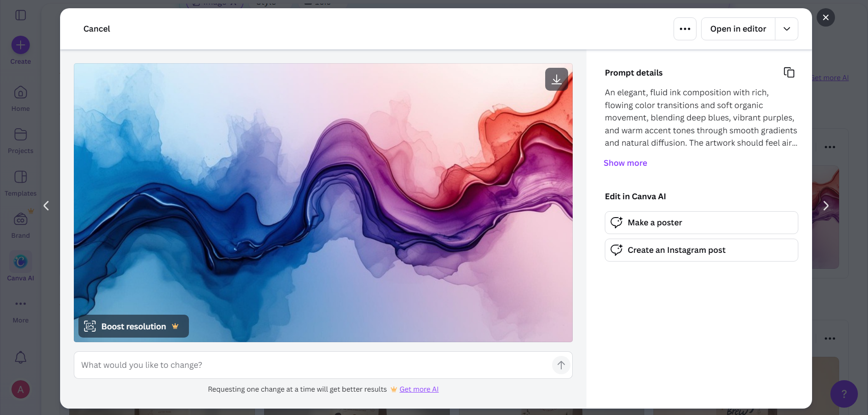Image resolution: width=868 pixels, height=415 pixels.
Task: Go to the previous image
Action: click(x=46, y=206)
